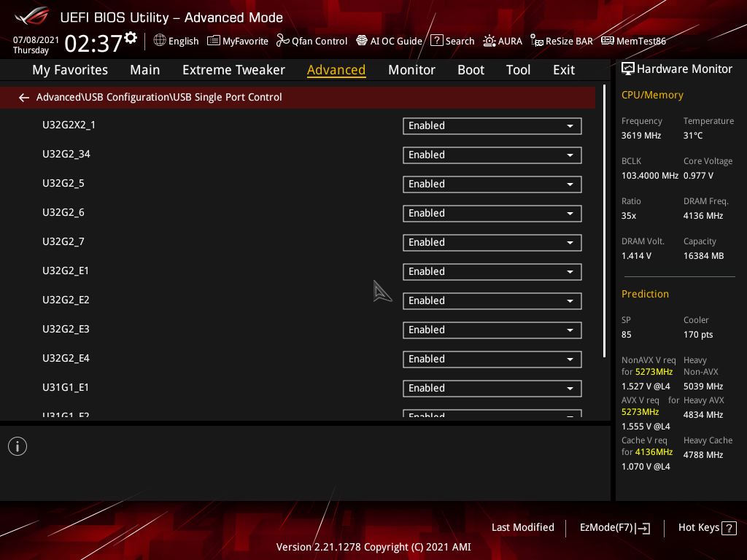Click the Search question mark icon

coord(436,41)
